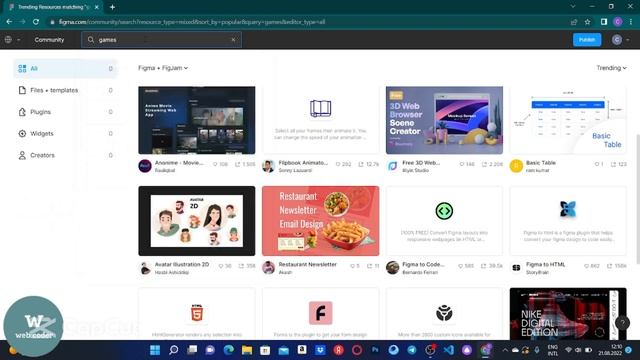Select the Widgets filter
The height and width of the screenshot is (360, 640).
coord(65,133)
